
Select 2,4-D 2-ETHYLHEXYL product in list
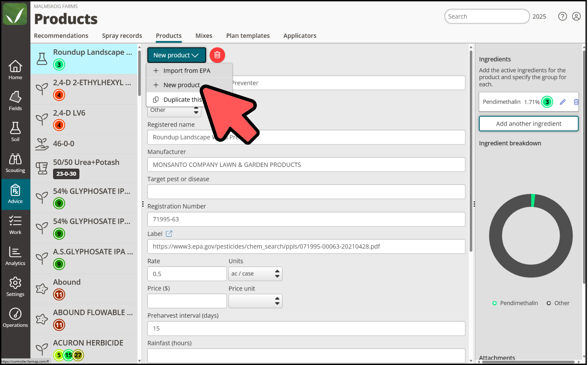point(84,89)
